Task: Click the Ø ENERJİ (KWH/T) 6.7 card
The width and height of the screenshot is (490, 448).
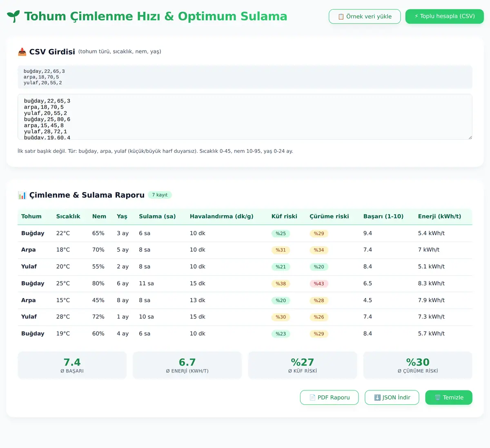Action: pyautogui.click(x=187, y=365)
